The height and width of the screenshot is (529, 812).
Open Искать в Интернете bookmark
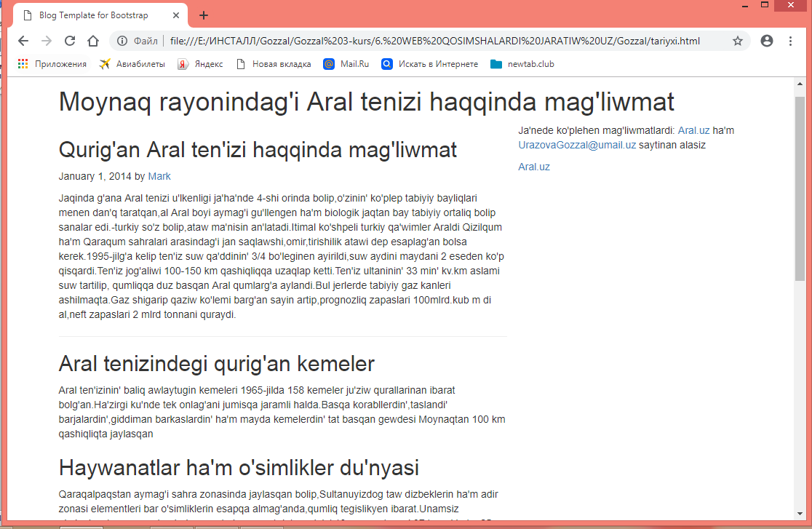coord(430,64)
